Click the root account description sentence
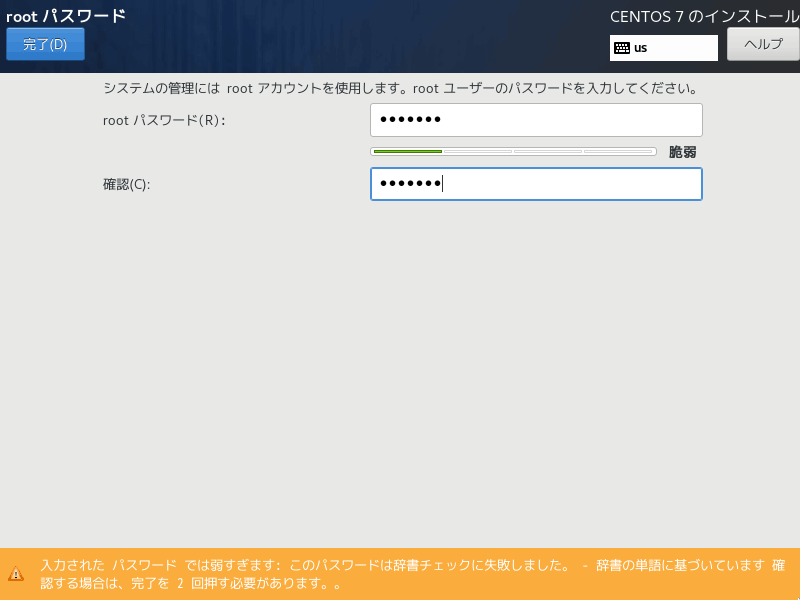The image size is (800, 600). pyautogui.click(x=400, y=88)
